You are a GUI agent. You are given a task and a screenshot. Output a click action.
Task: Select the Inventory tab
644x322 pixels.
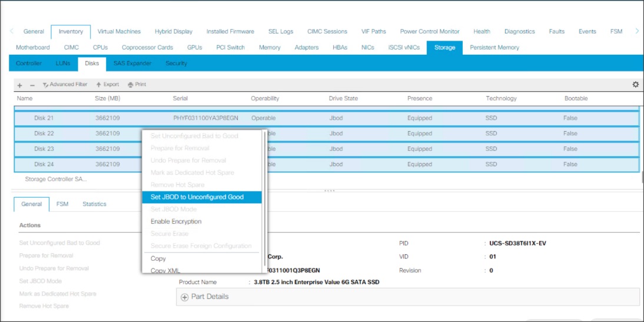coord(71,31)
